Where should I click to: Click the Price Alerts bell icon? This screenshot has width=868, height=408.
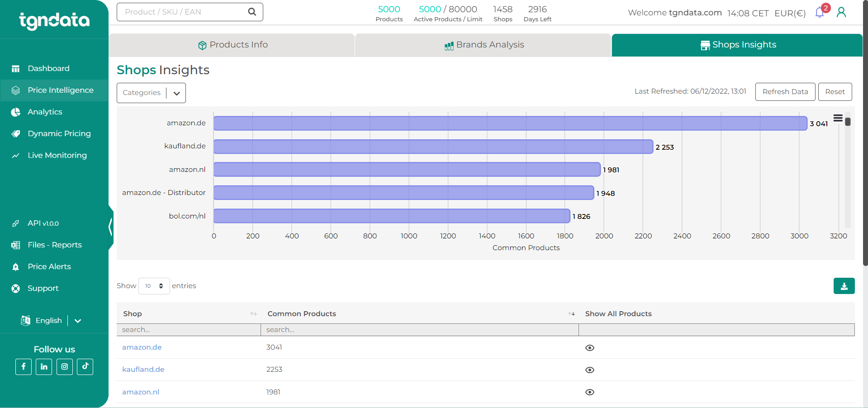[16, 267]
